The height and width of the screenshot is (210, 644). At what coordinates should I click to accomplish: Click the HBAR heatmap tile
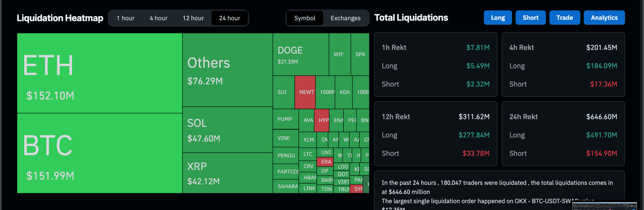point(308,178)
